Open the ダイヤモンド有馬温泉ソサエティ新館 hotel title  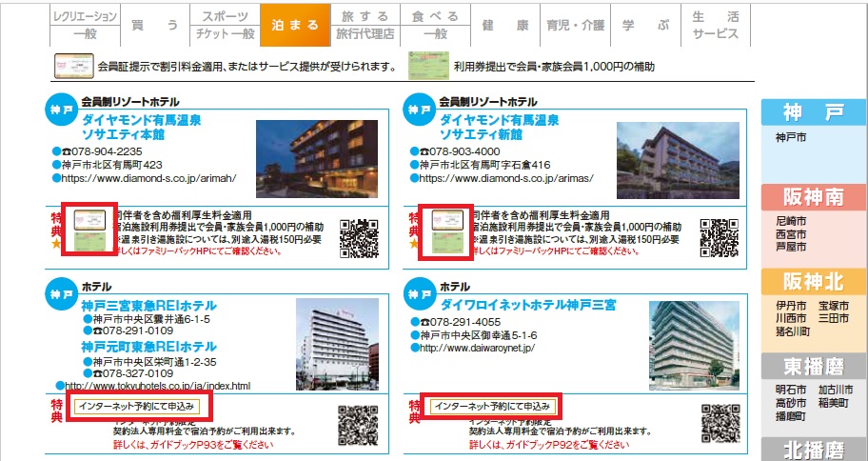pyautogui.click(x=500, y=128)
